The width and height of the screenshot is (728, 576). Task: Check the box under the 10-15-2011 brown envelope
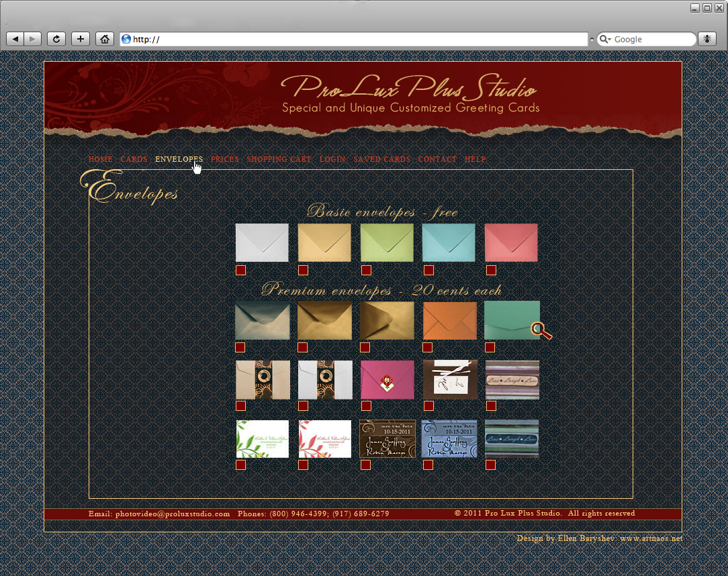coord(366,464)
